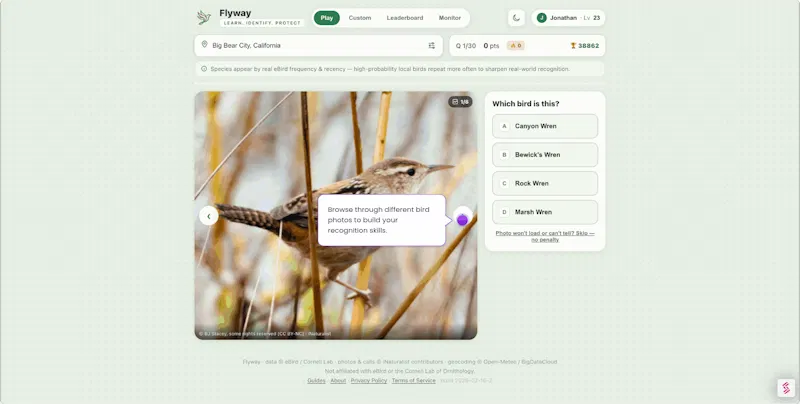This screenshot has width=800, height=404.
Task: Open the About footer link
Action: pyautogui.click(x=338, y=381)
